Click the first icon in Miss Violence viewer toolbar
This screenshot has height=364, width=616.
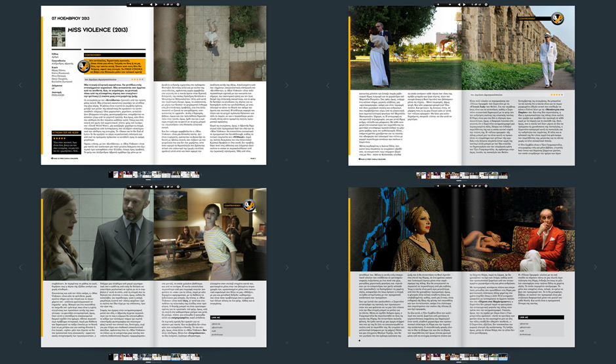point(130,5)
